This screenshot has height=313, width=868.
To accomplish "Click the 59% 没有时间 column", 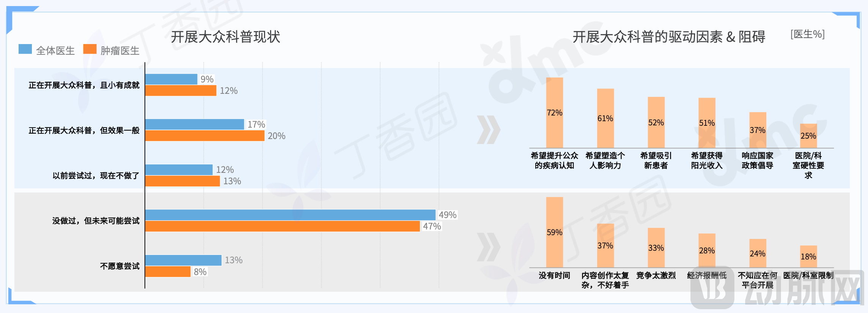I will [554, 232].
